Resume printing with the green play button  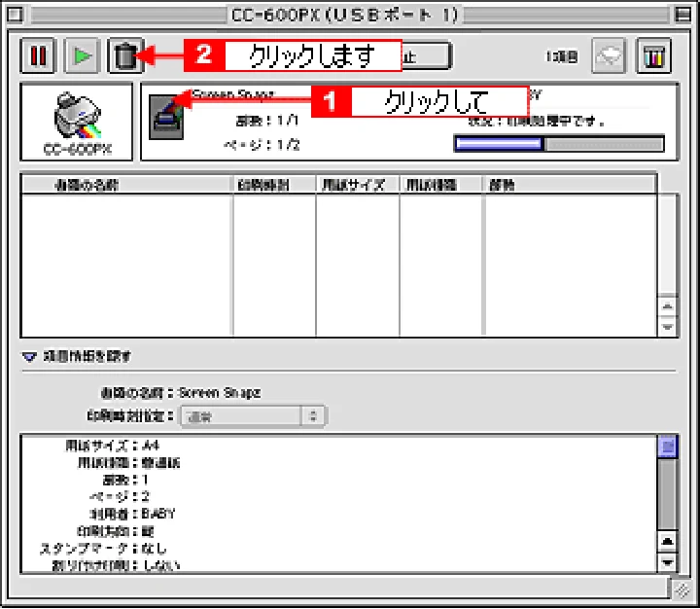click(82, 55)
